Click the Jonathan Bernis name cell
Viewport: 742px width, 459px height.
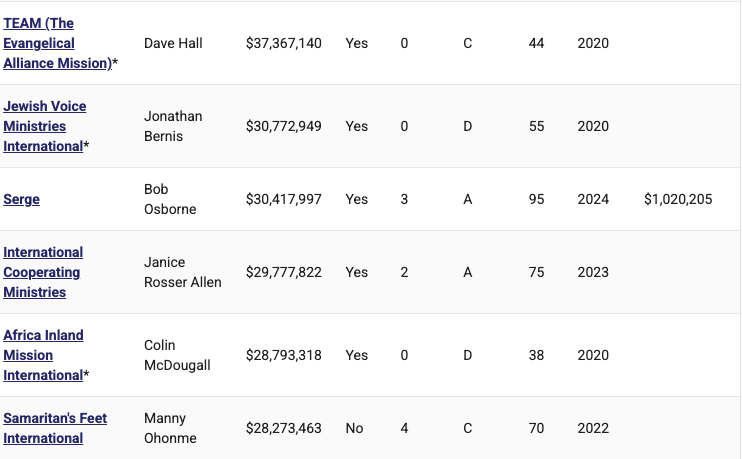point(173,126)
